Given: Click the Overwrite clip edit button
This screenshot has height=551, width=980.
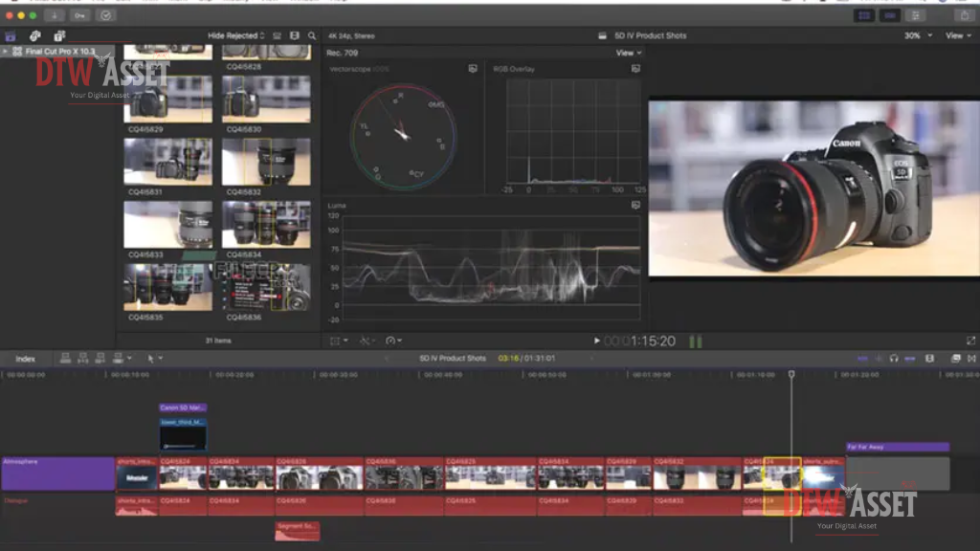Looking at the screenshot, I should point(118,359).
